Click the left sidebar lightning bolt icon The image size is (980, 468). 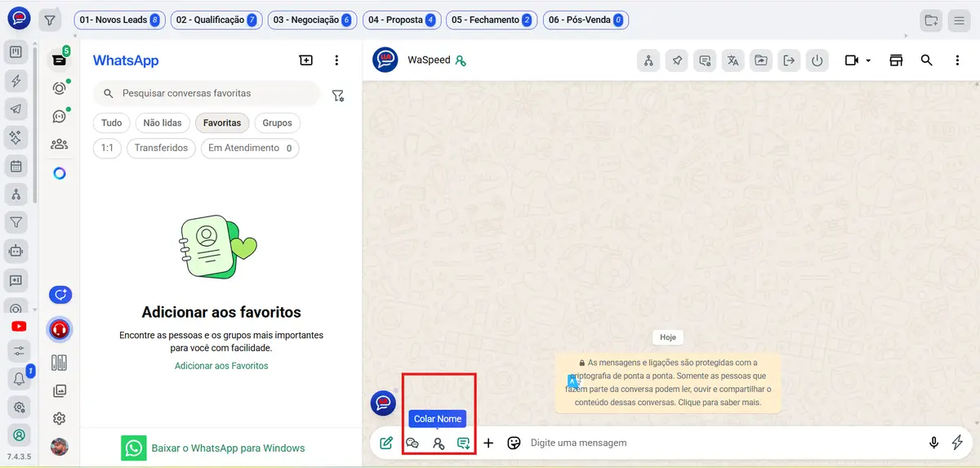pyautogui.click(x=16, y=81)
